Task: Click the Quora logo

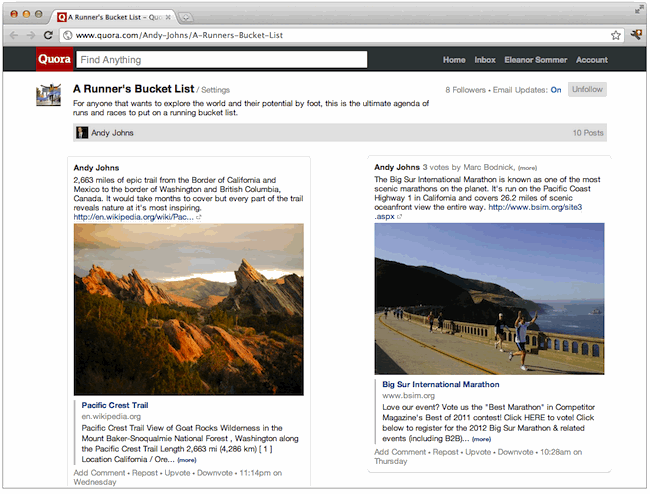Action: coord(54,59)
